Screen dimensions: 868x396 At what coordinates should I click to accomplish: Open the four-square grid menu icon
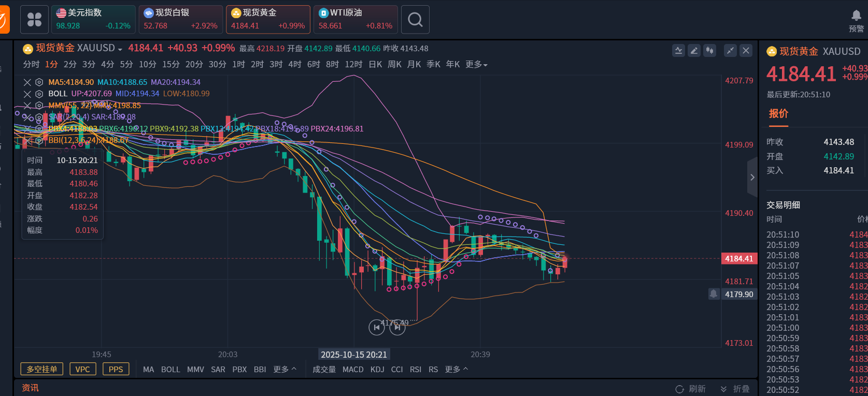click(34, 20)
